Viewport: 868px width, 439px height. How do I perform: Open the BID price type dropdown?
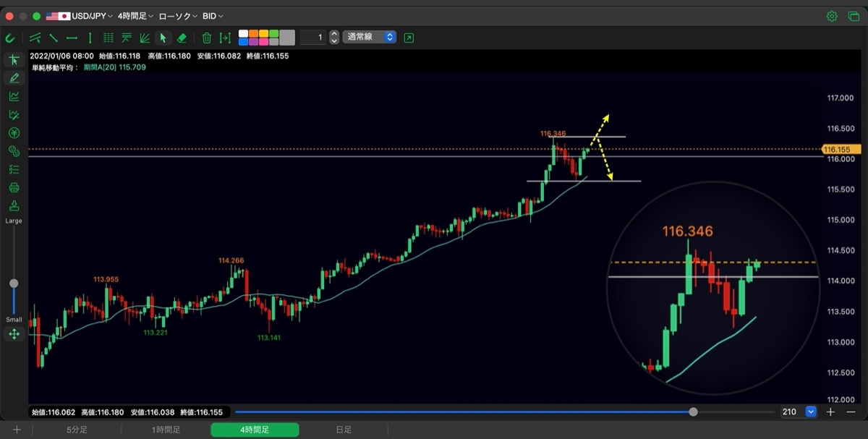(213, 16)
